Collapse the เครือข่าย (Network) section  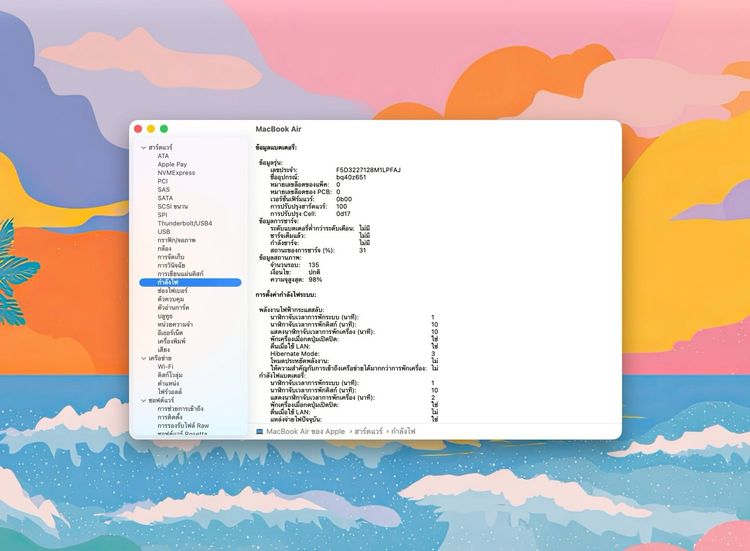click(143, 358)
